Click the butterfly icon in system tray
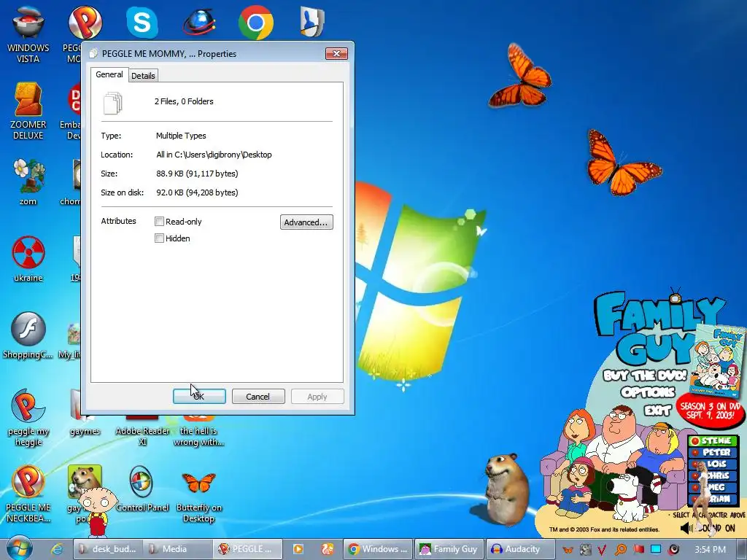This screenshot has height=560, width=747. coord(568,550)
